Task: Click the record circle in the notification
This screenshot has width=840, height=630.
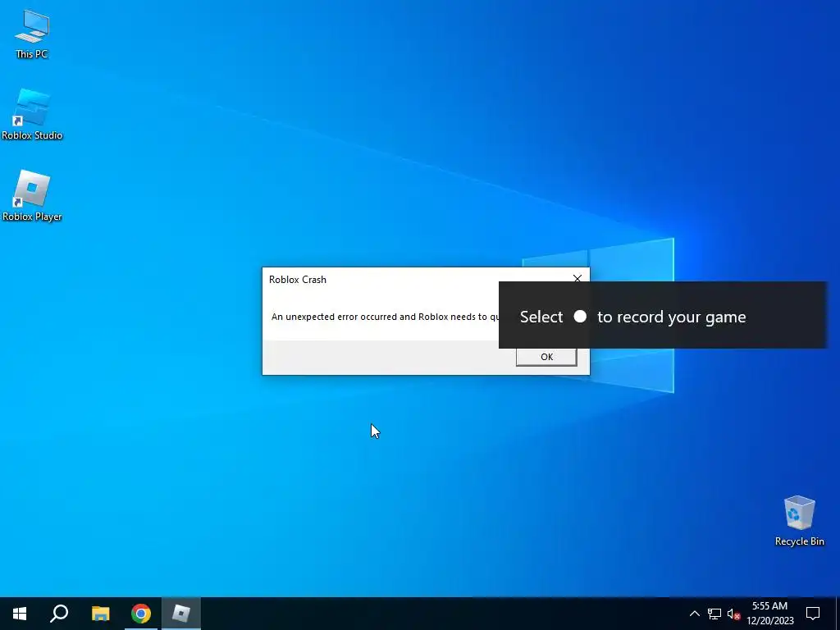Action: pyautogui.click(x=580, y=316)
